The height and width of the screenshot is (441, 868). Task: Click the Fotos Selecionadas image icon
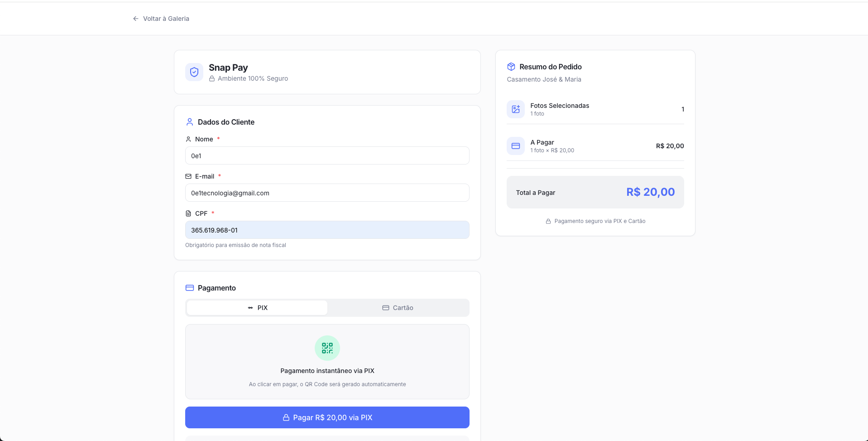(516, 109)
